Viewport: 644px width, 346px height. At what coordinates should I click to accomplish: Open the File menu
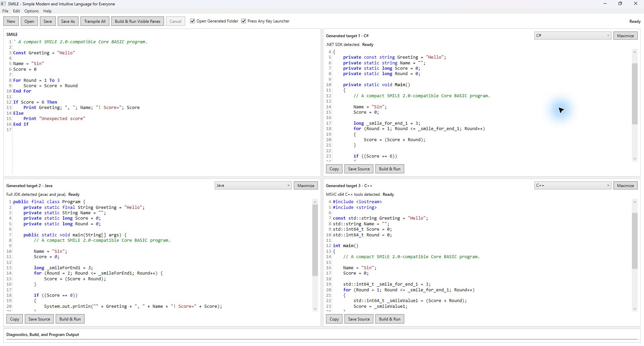coord(5,11)
